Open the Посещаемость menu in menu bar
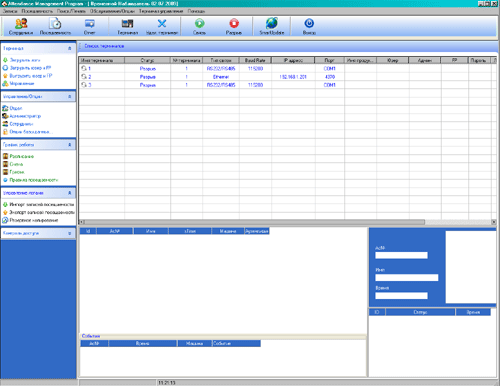The image size is (500, 386). pyautogui.click(x=37, y=11)
